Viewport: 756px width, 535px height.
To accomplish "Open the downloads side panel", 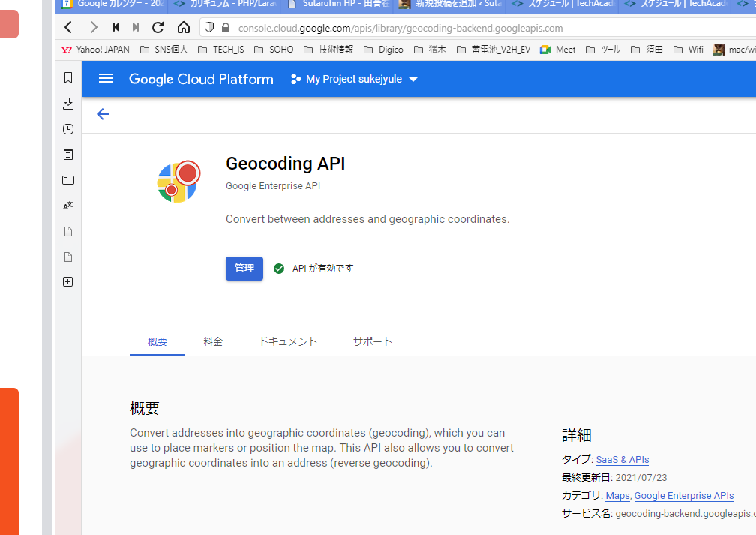I will tap(68, 104).
